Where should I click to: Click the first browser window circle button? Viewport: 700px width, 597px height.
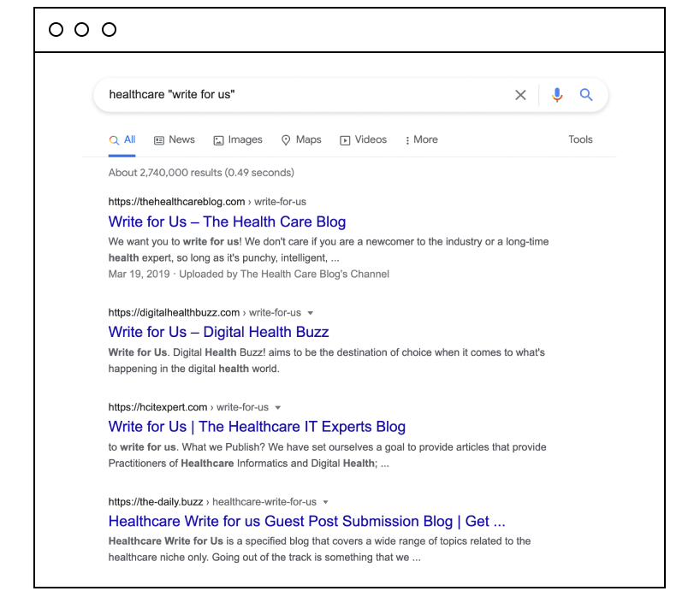[56, 30]
